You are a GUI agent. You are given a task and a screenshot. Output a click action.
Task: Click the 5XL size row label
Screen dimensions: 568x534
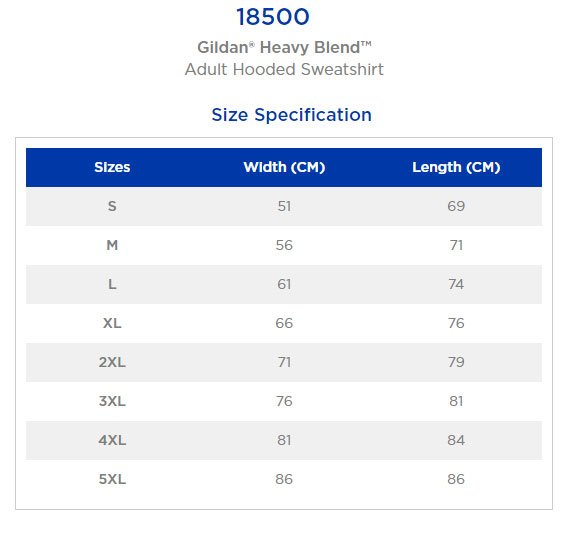pyautogui.click(x=112, y=479)
